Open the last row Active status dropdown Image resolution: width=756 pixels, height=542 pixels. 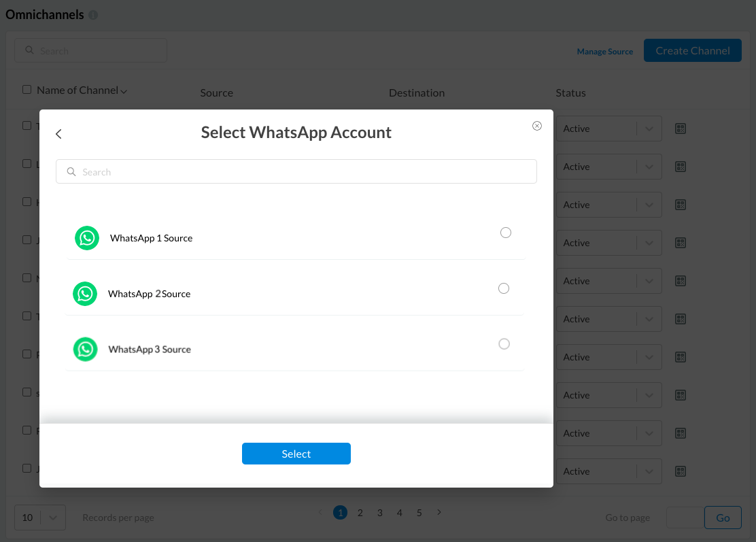(609, 471)
